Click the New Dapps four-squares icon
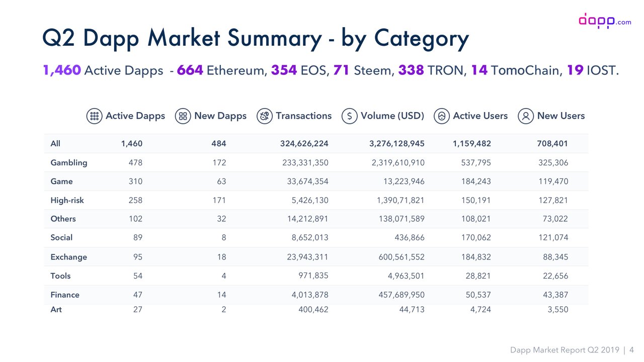This screenshot has height=362, width=644. pyautogui.click(x=183, y=116)
